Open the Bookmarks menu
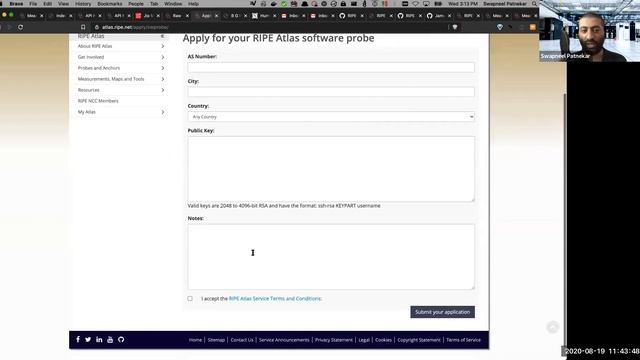The height and width of the screenshot is (360, 640). pyautogui.click(x=109, y=4)
